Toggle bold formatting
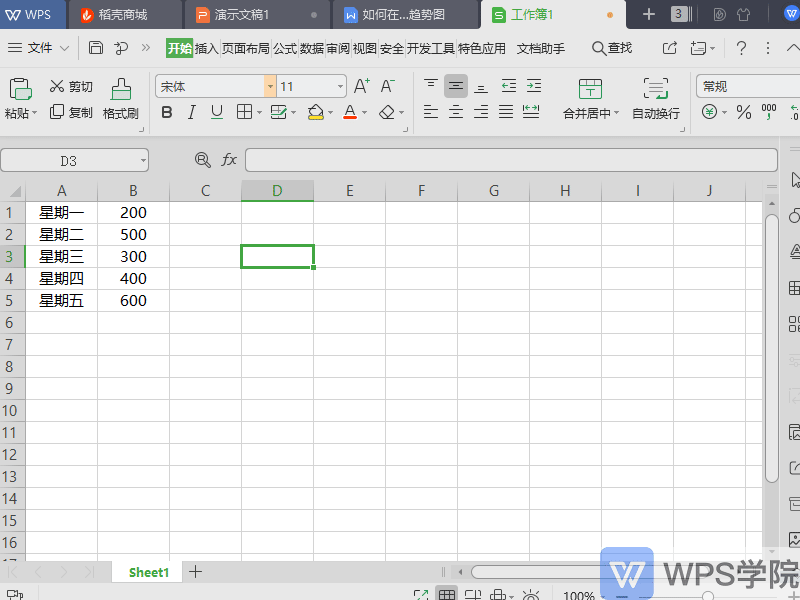800x600 pixels. coord(167,112)
